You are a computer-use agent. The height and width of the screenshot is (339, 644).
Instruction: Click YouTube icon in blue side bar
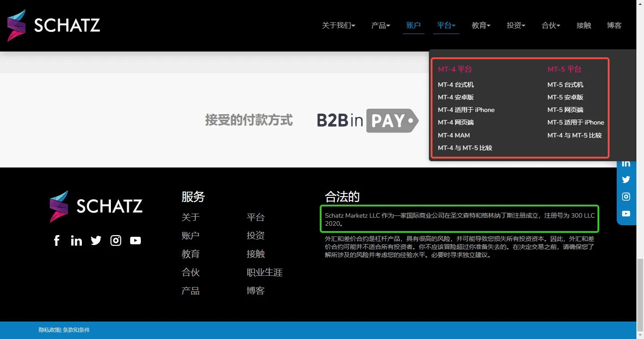pyautogui.click(x=626, y=214)
